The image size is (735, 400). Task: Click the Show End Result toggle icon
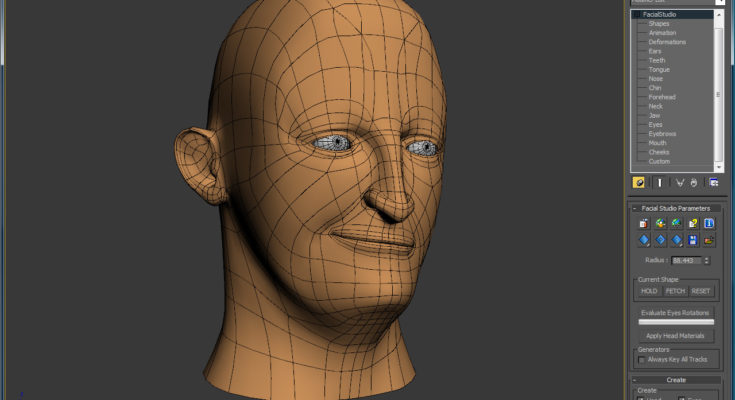[659, 182]
